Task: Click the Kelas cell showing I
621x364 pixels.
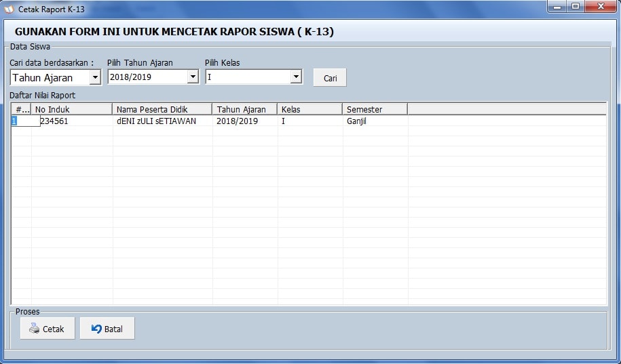Action: [283, 121]
